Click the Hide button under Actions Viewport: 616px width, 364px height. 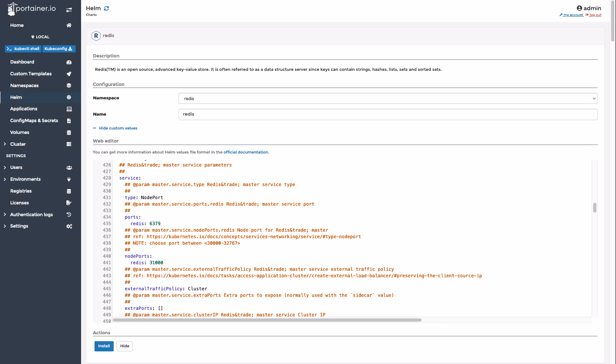coord(125,346)
